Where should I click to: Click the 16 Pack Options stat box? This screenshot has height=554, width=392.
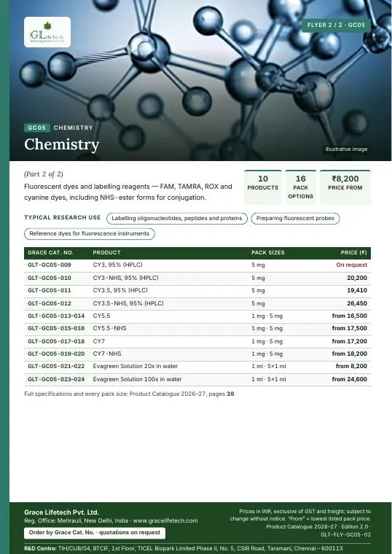click(x=300, y=187)
